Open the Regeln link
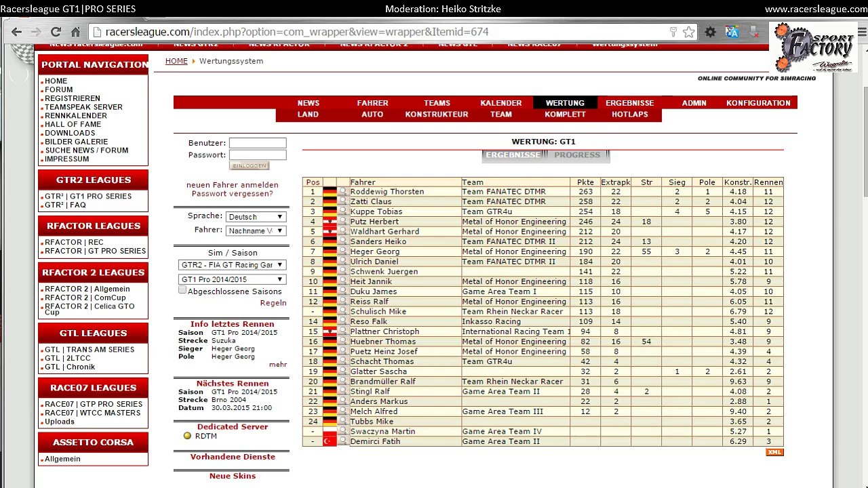 (273, 304)
